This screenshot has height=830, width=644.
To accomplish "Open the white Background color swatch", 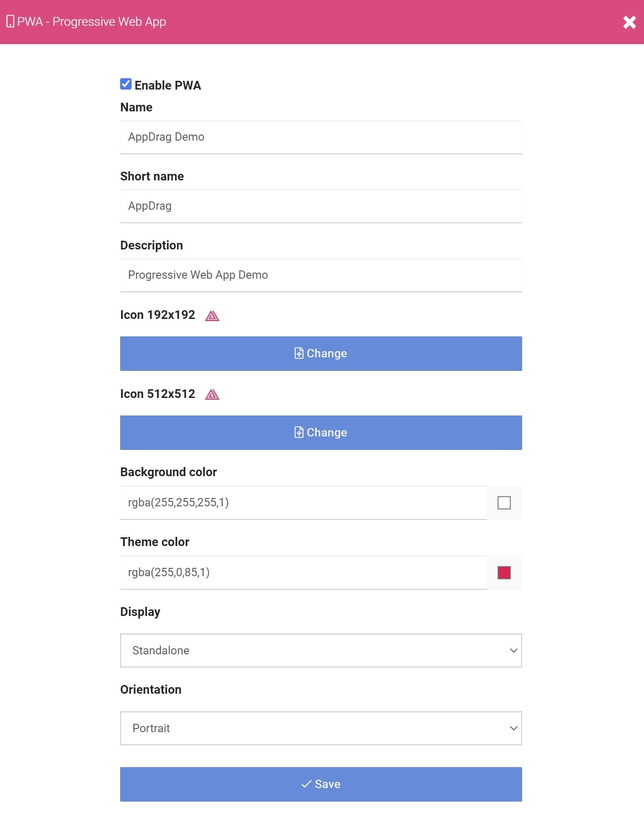I will point(504,503).
